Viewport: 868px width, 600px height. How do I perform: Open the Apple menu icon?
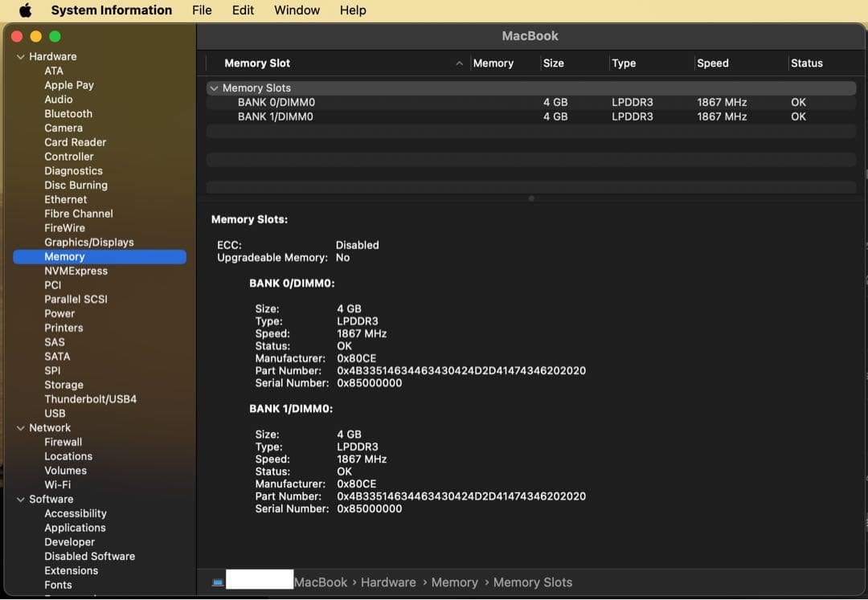pos(25,10)
